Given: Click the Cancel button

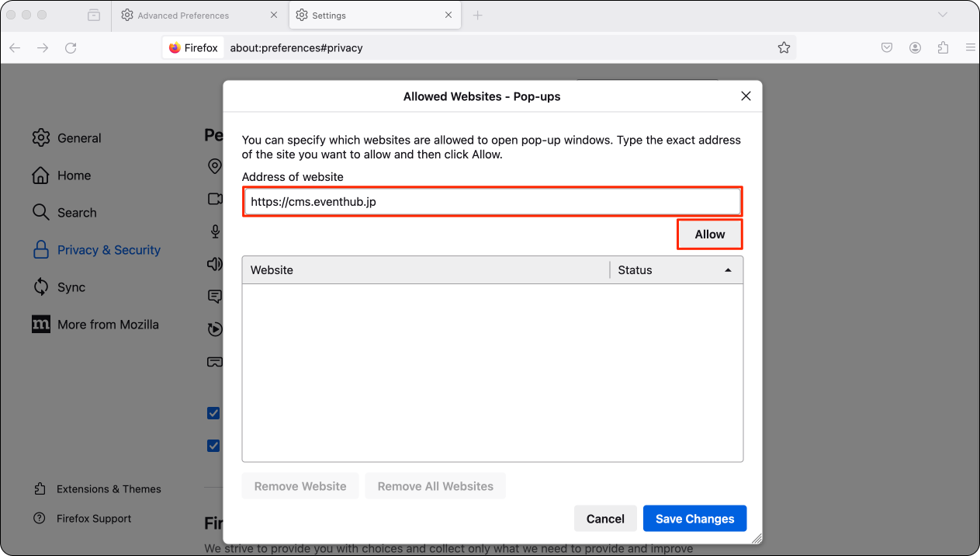Looking at the screenshot, I should [605, 519].
